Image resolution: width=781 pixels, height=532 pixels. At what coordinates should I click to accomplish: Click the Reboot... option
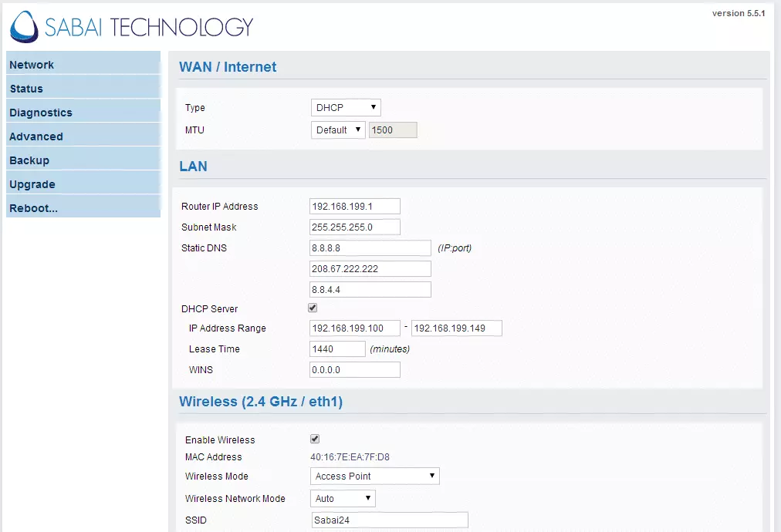point(34,208)
